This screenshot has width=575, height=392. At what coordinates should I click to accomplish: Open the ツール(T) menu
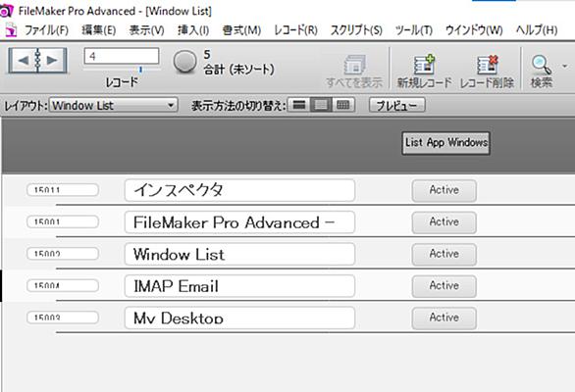point(414,30)
